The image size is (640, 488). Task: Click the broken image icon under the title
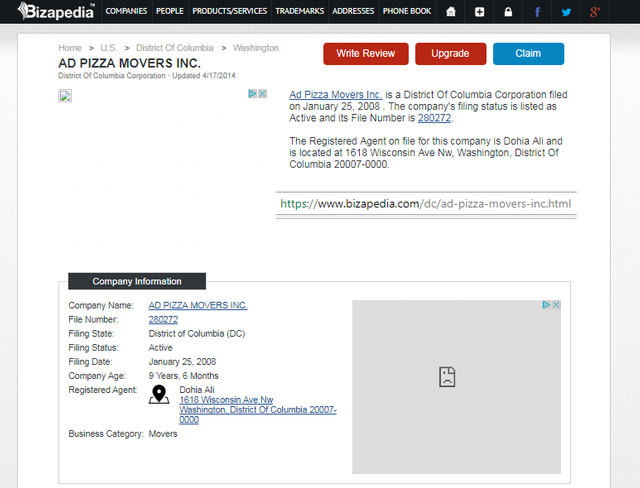[65, 96]
